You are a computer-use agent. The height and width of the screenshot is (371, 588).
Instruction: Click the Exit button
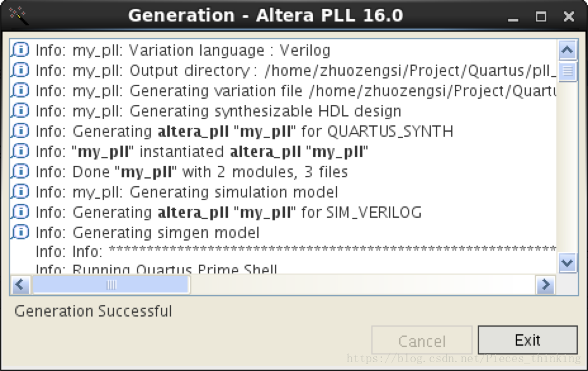[528, 340]
